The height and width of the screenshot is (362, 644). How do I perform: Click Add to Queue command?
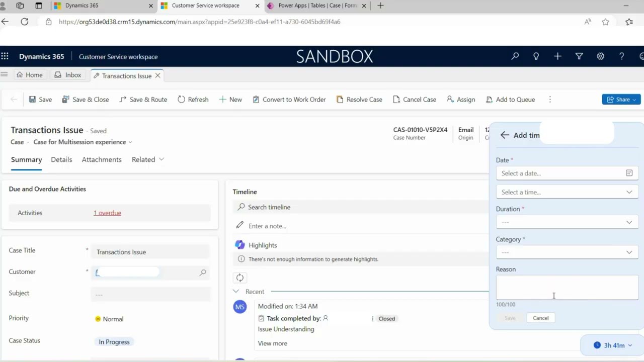tap(510, 100)
